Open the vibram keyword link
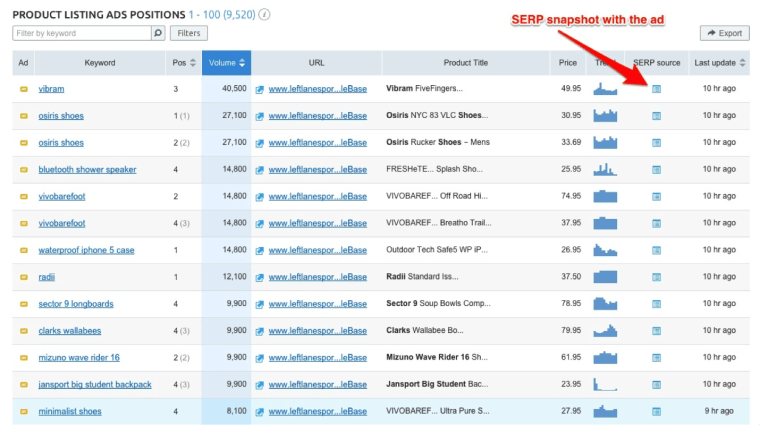Screen dimensions: 760x425 (51, 89)
